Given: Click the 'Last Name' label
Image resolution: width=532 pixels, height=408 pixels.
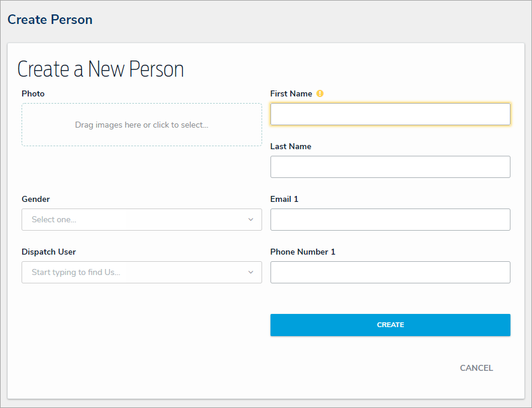Looking at the screenshot, I should click(x=291, y=146).
